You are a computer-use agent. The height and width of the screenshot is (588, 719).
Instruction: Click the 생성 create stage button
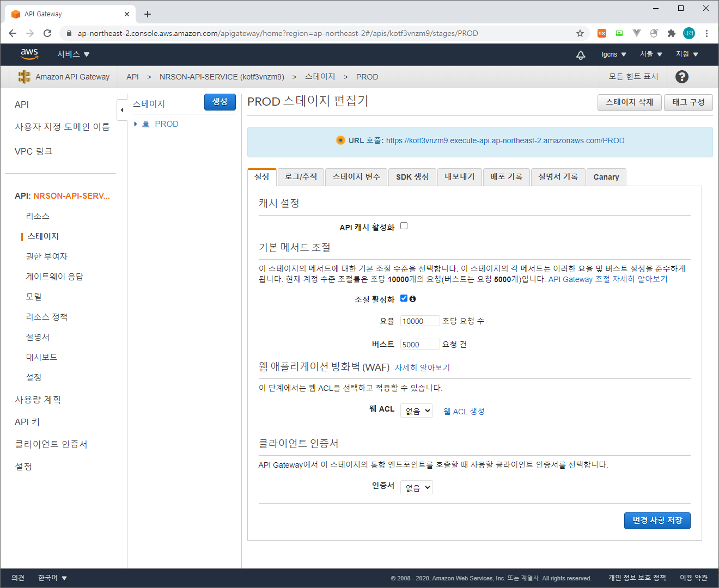point(220,102)
